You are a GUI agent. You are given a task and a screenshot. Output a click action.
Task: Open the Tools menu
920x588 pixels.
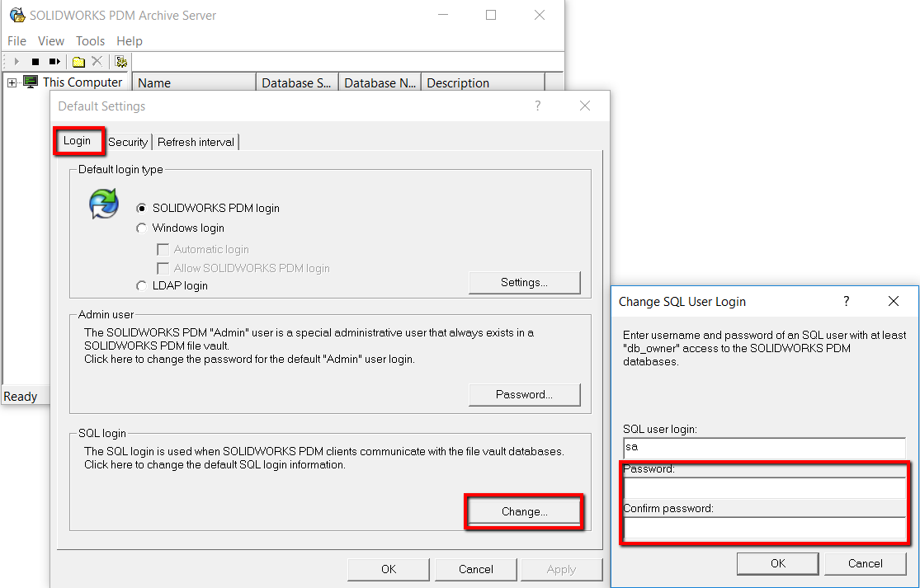coord(91,41)
